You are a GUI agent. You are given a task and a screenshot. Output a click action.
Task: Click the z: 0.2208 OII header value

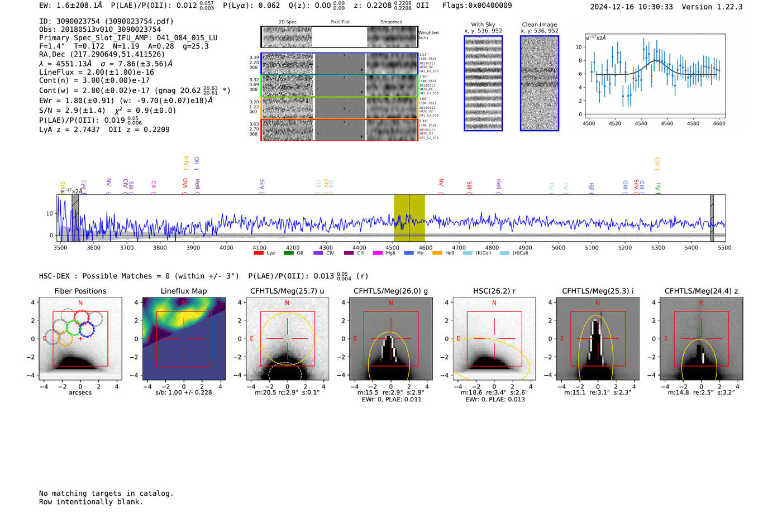tap(392, 6)
